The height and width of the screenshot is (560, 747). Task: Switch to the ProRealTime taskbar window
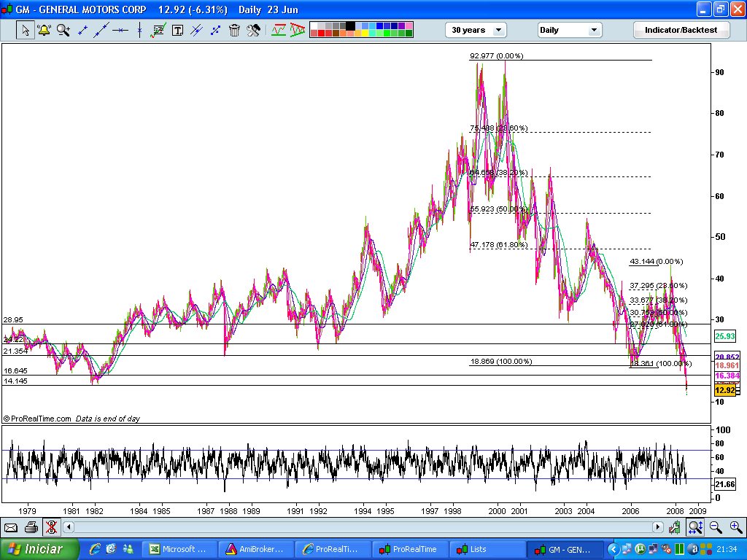[x=411, y=550]
